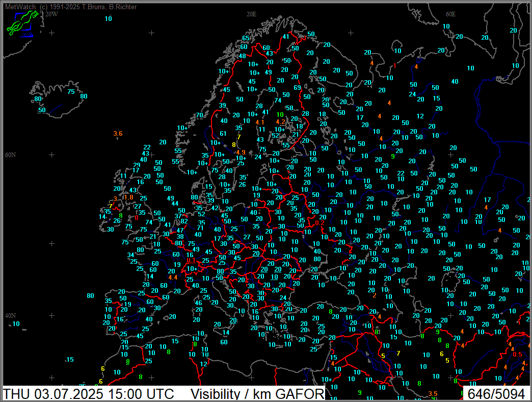
Task: Select the green "10" value in Finland
Action: coord(280,114)
